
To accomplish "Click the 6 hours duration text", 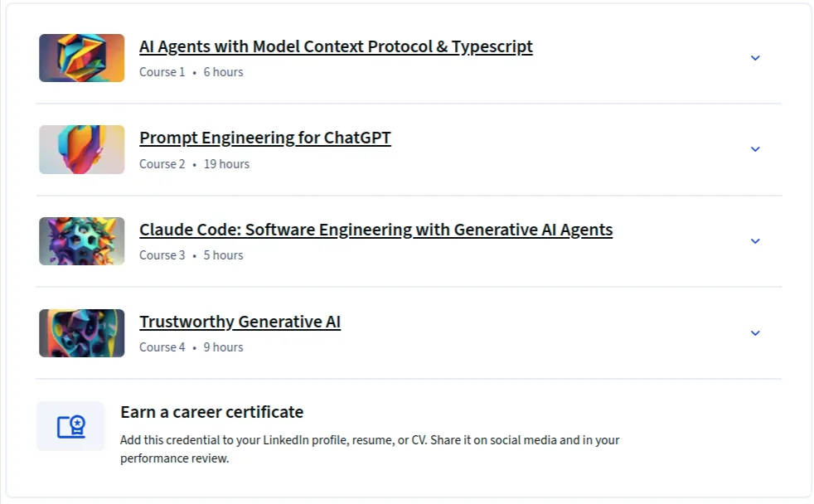I will pyautogui.click(x=223, y=72).
